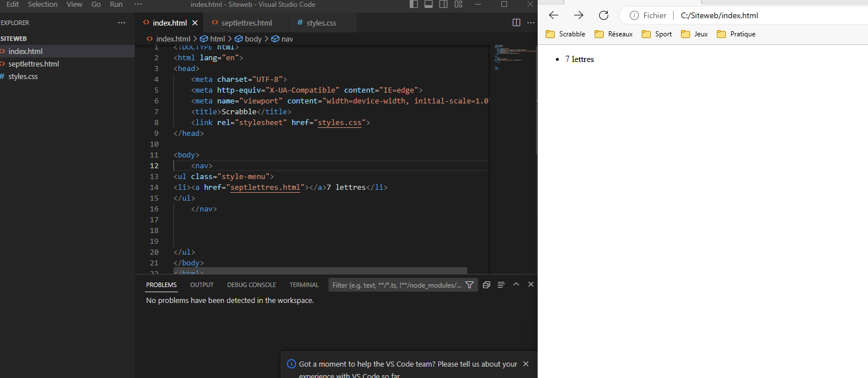This screenshot has width=868, height=378.
Task: Dismiss the VS Code feedback notification
Action: (x=526, y=364)
